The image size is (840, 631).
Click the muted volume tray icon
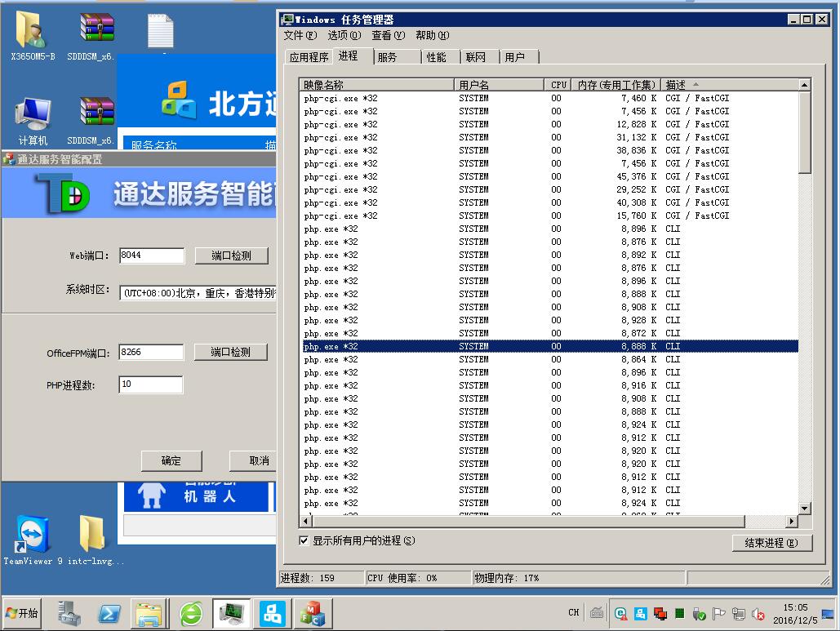(758, 614)
